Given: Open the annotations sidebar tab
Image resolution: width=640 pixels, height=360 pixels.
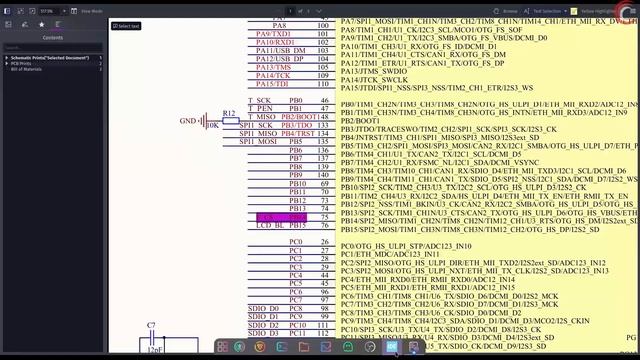Looking at the screenshot, I should click(x=25, y=24).
